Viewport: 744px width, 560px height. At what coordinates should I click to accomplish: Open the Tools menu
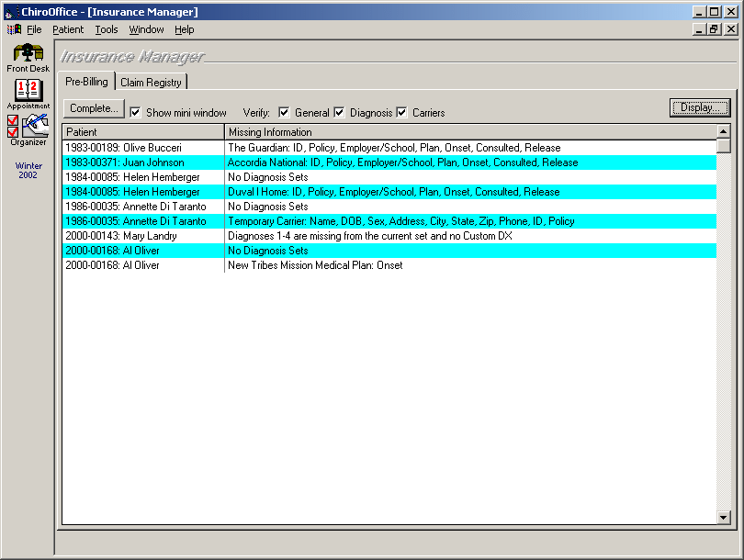point(107,29)
